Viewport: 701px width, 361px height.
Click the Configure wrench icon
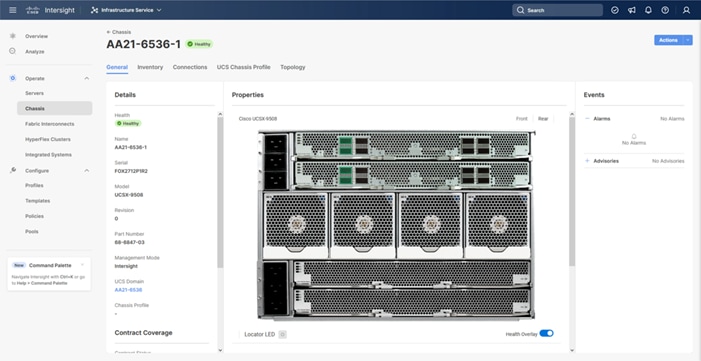pyautogui.click(x=13, y=170)
